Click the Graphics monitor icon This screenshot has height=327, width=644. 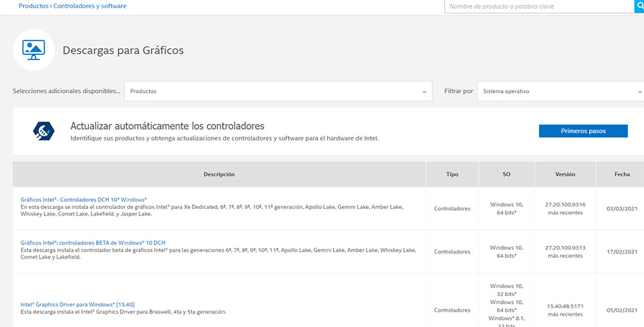pos(33,50)
